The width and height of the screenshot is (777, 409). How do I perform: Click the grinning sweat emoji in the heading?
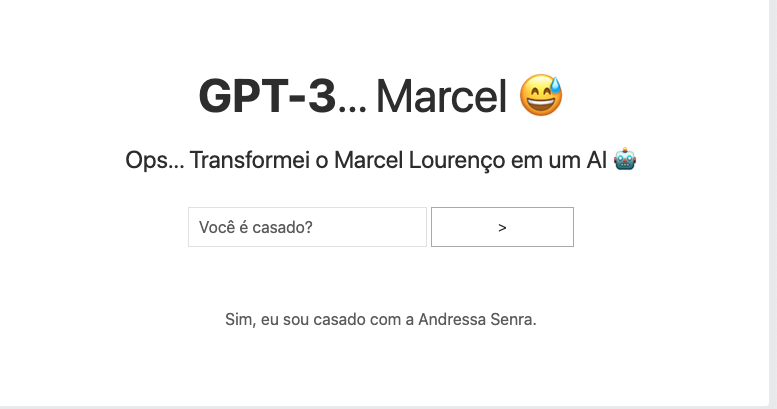pyautogui.click(x=541, y=95)
